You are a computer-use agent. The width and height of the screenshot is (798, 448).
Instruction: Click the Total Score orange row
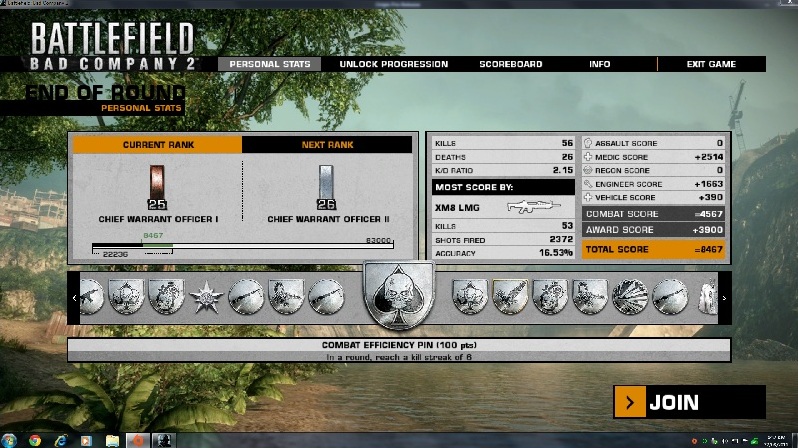coord(653,249)
